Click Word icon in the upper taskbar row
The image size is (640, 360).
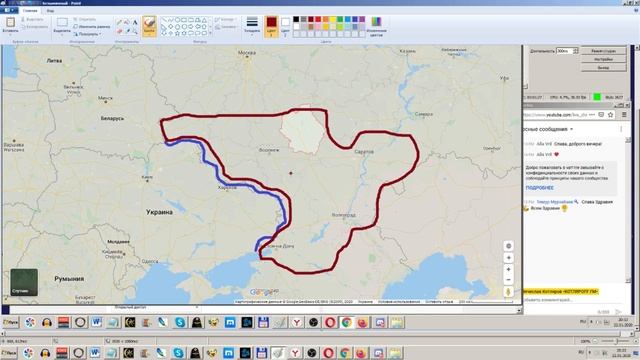pos(96,322)
